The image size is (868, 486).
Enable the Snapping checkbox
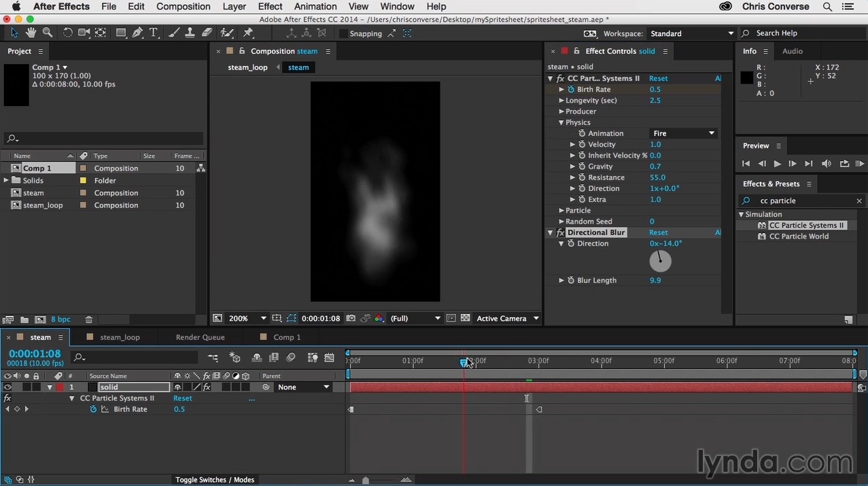pos(343,33)
